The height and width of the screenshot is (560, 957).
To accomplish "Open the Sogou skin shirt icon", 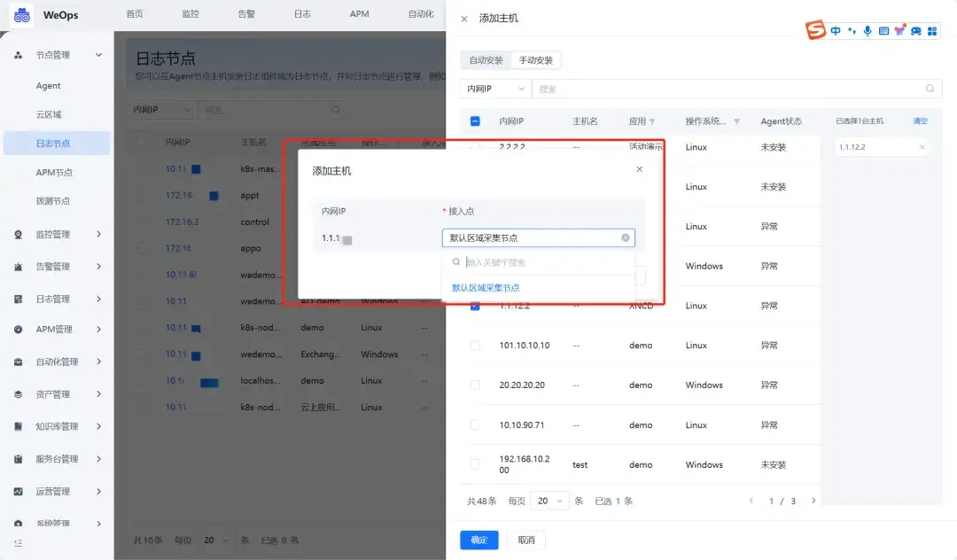I will point(899,30).
